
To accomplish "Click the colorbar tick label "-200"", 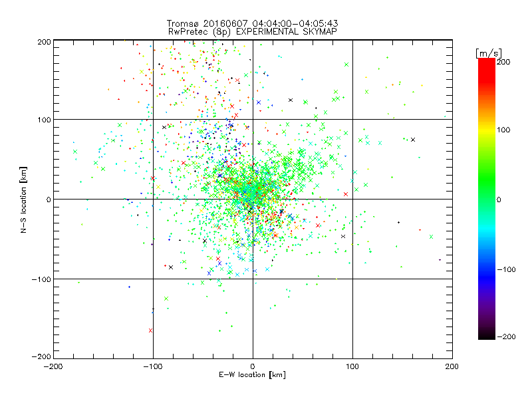I will click(506, 336).
